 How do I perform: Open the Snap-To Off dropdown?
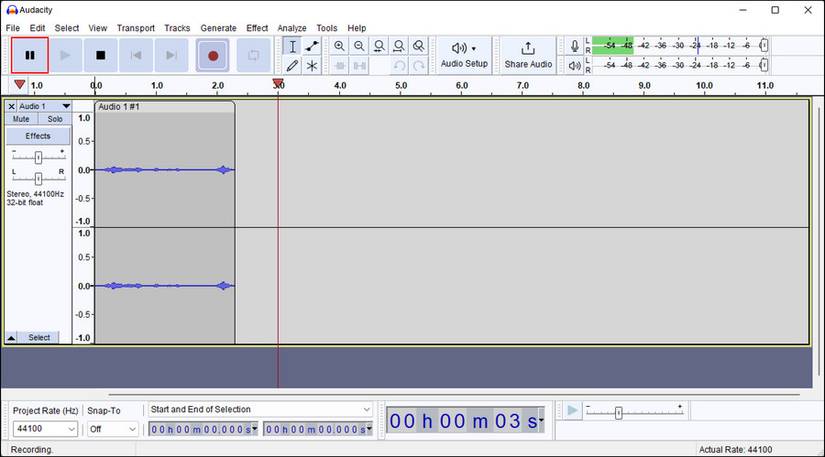(112, 429)
